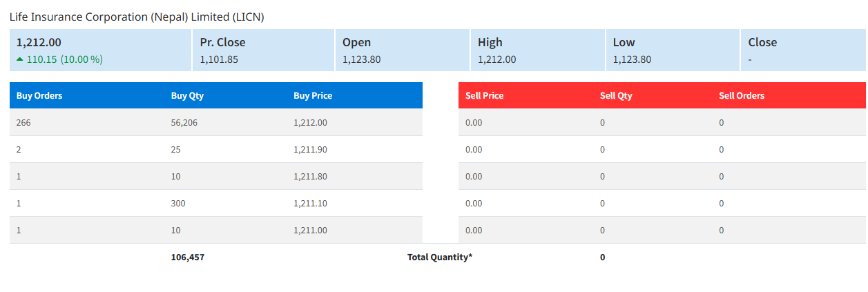
Task: Select the Sell Qty column header
Action: (x=616, y=95)
